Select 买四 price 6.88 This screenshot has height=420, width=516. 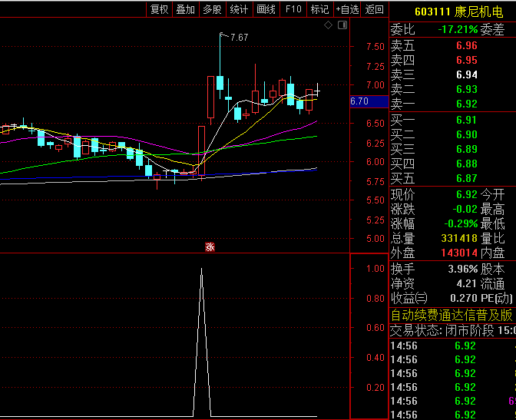coord(467,164)
